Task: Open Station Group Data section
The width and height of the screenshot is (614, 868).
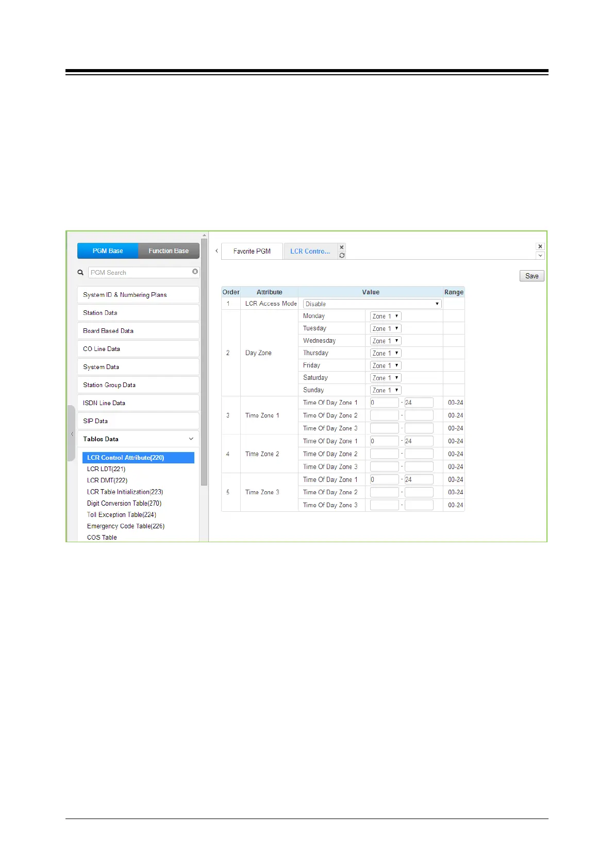Action: click(x=138, y=385)
